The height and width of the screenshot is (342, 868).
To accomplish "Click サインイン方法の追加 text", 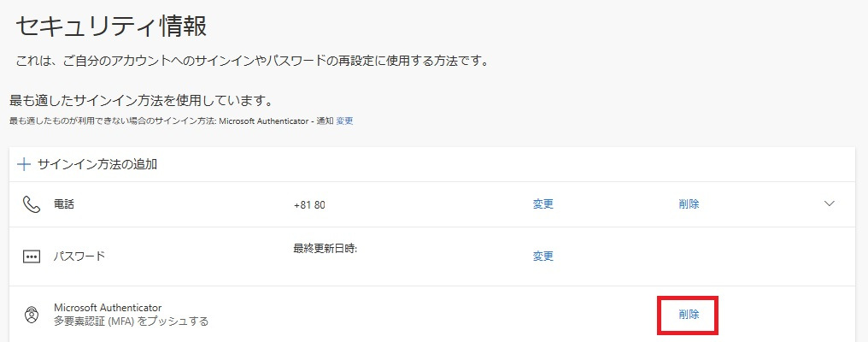I will pos(97,165).
